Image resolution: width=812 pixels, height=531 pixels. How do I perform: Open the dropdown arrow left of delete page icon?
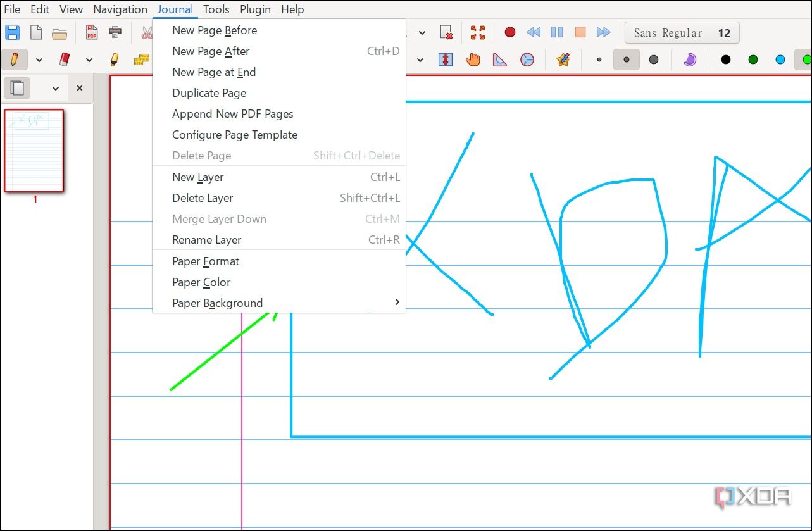pyautogui.click(x=422, y=33)
